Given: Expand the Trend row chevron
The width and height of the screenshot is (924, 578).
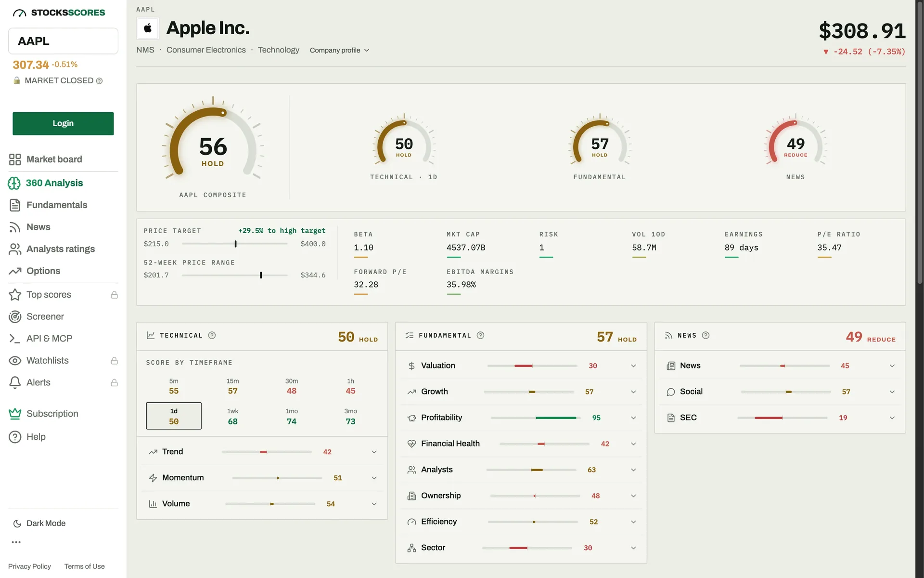Looking at the screenshot, I should coord(374,452).
